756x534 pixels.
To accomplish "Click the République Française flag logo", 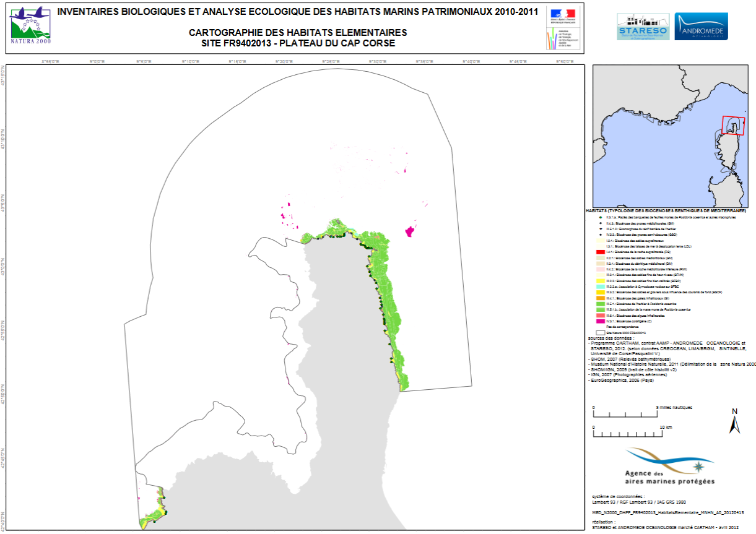I will pyautogui.click(x=562, y=14).
